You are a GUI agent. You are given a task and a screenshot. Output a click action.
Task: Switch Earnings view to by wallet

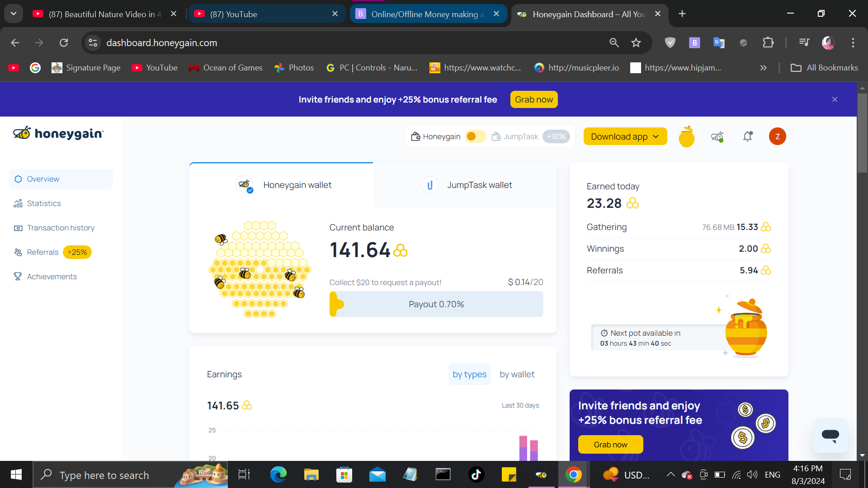point(517,374)
